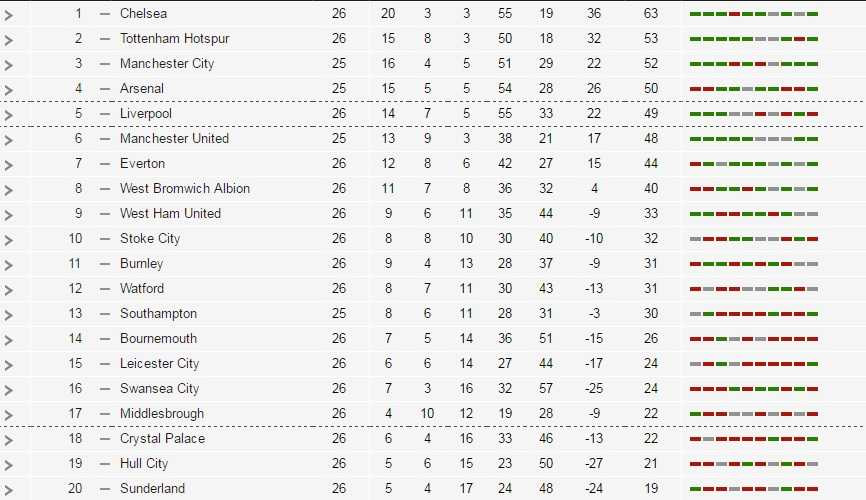The width and height of the screenshot is (866, 500).
Task: Click the movement dash beside Crystal Palace
Action: (105, 439)
